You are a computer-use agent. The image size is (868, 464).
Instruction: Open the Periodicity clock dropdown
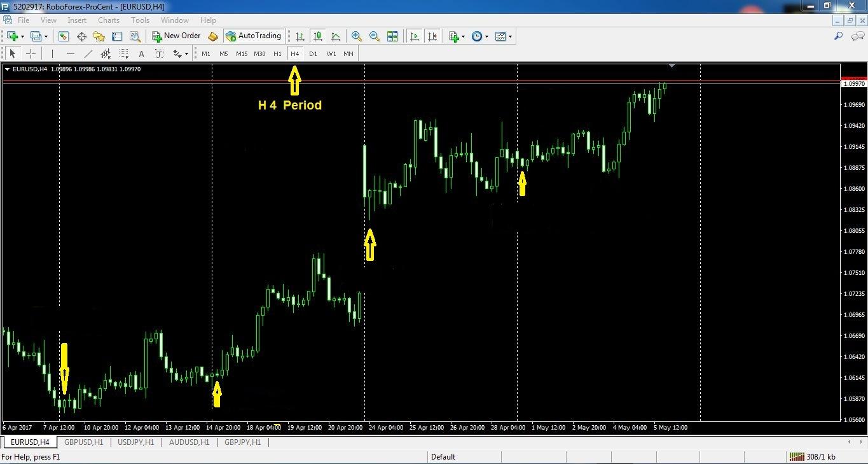tap(480, 36)
